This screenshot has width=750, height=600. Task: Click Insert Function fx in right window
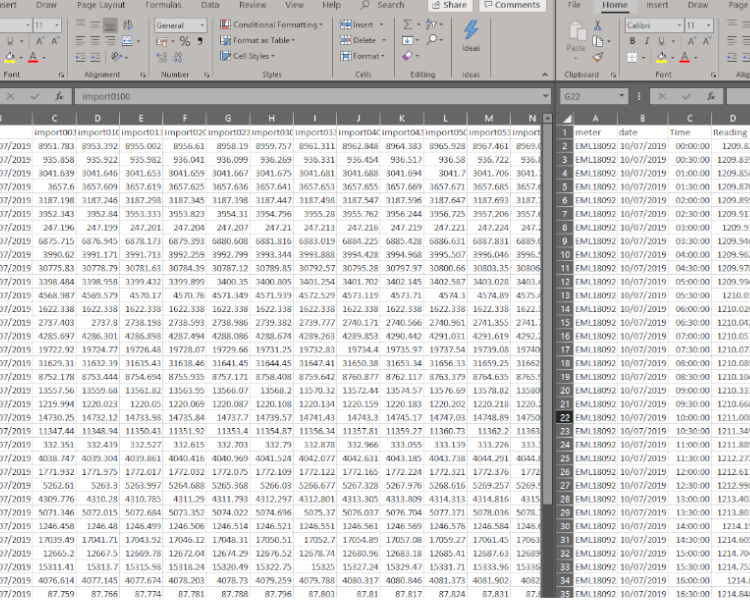tap(711, 96)
